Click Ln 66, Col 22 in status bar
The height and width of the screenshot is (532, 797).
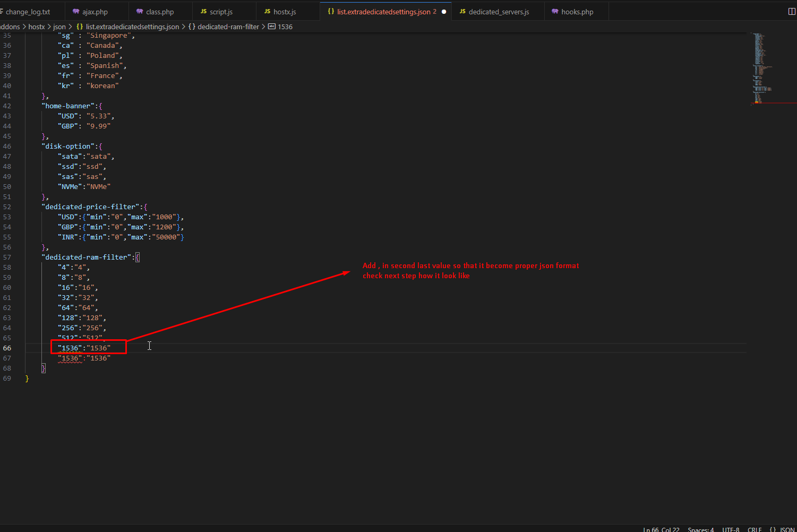click(661, 529)
